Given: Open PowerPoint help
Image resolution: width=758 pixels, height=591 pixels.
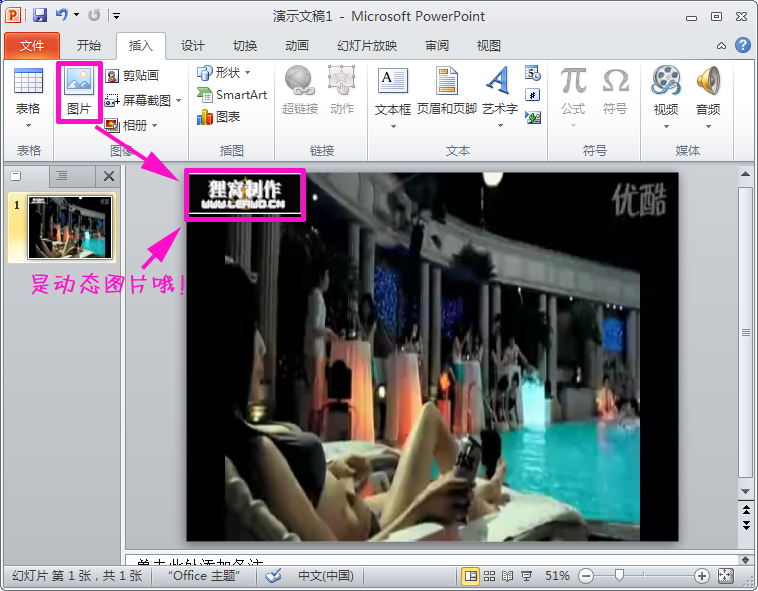Looking at the screenshot, I should click(x=743, y=45).
